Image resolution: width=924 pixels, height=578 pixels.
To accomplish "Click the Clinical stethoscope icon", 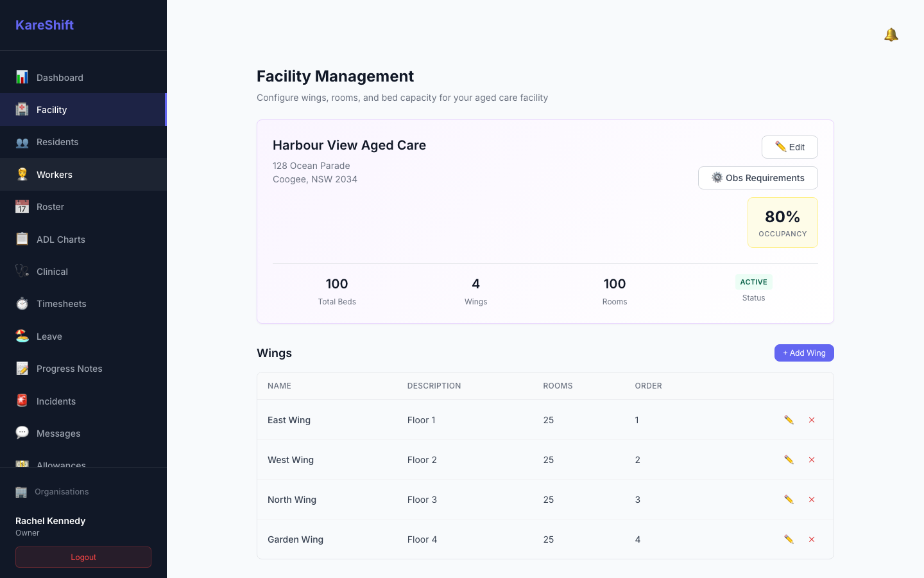I will pos(22,271).
